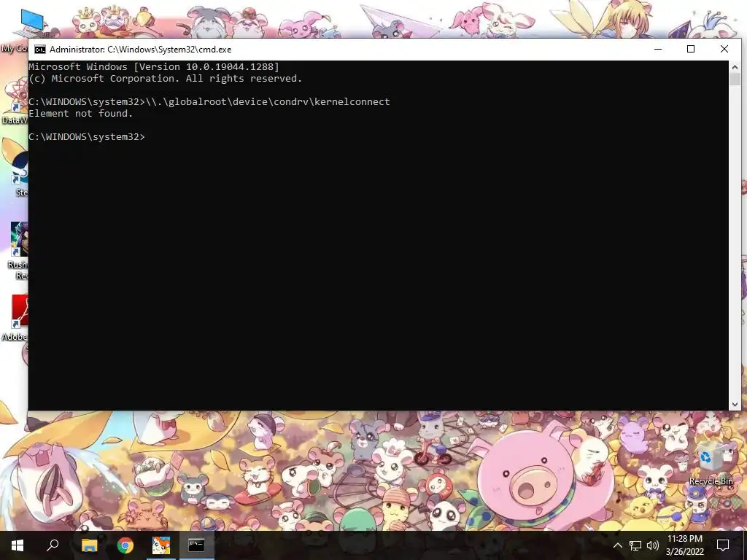Open the hamster app on the taskbar
747x560 pixels.
161,545
